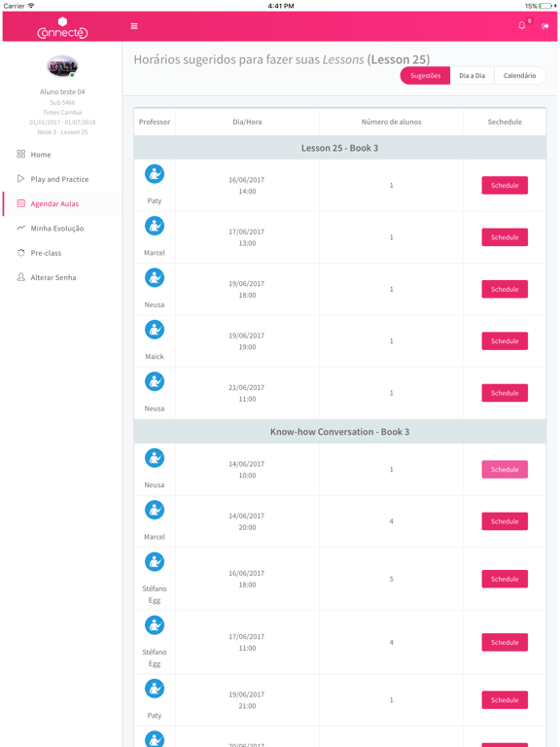The image size is (560, 747).
Task: Click the Pre-class spinner icon
Action: (x=21, y=253)
